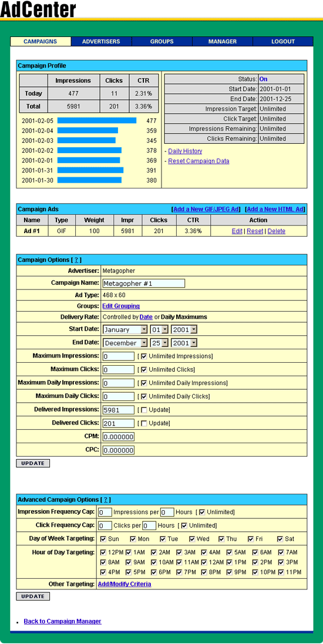Image resolution: width=323 pixels, height=644 pixels.
Task: Open the End Date year dropdown
Action: point(184,342)
